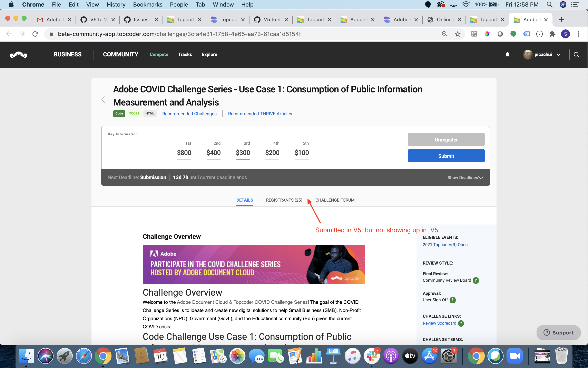
Task: Open the Chrome extensions puzzle icon
Action: pyautogui.click(x=552, y=34)
